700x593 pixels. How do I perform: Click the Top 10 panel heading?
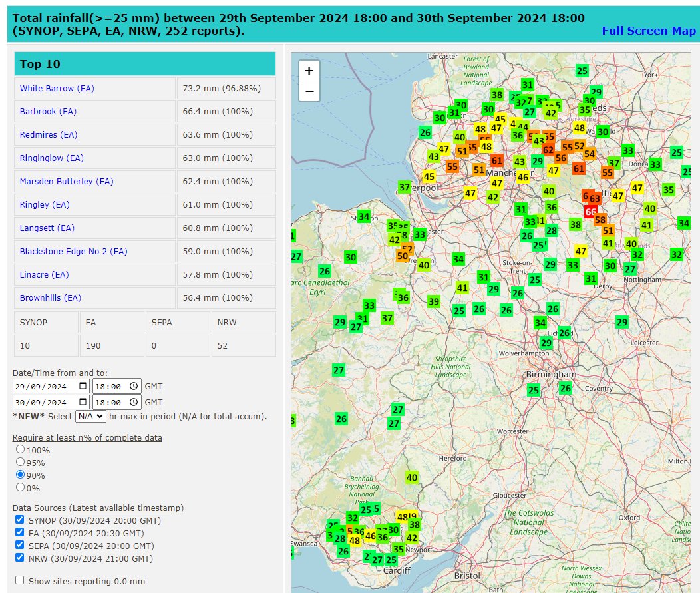[x=144, y=64]
